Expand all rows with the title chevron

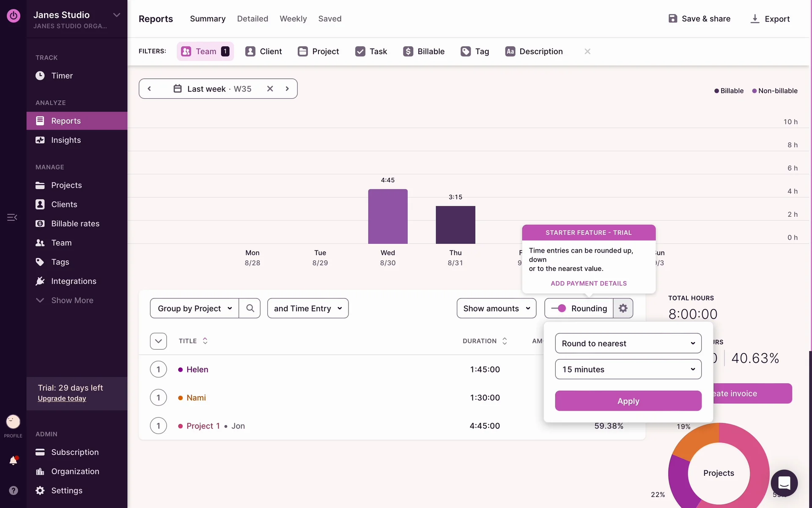click(x=158, y=341)
